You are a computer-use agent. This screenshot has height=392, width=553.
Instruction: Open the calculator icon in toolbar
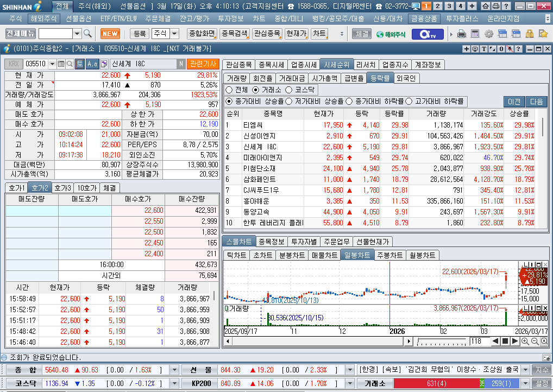click(475, 34)
